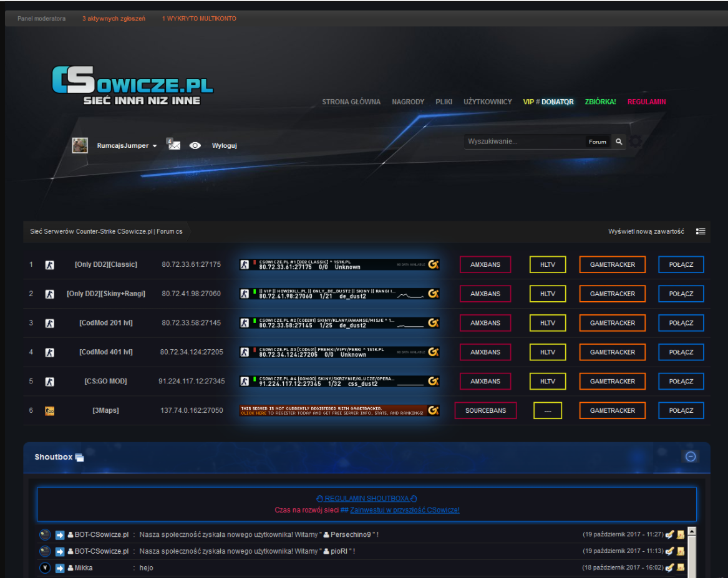Screen dimensions: 728x578
Task: Click GameTracker logo on 80.72.33.58:27145 banner
Action: coord(433,323)
